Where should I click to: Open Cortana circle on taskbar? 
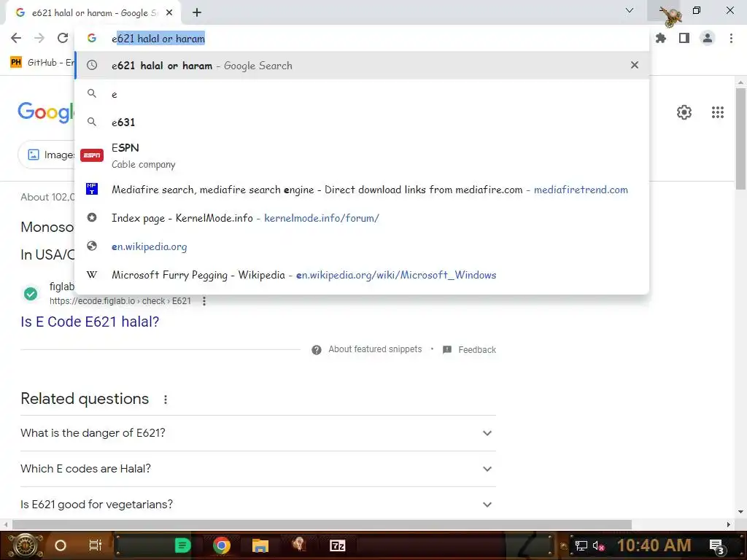click(61, 545)
